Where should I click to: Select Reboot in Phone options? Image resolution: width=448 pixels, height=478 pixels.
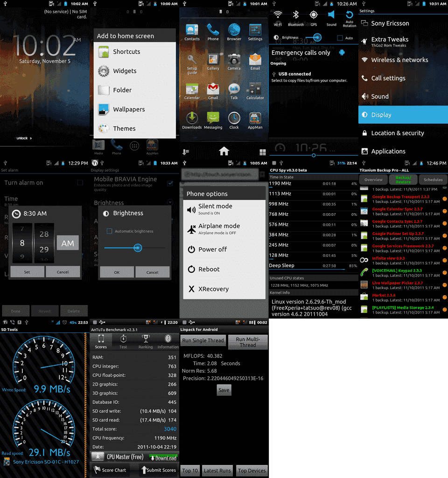(224, 269)
